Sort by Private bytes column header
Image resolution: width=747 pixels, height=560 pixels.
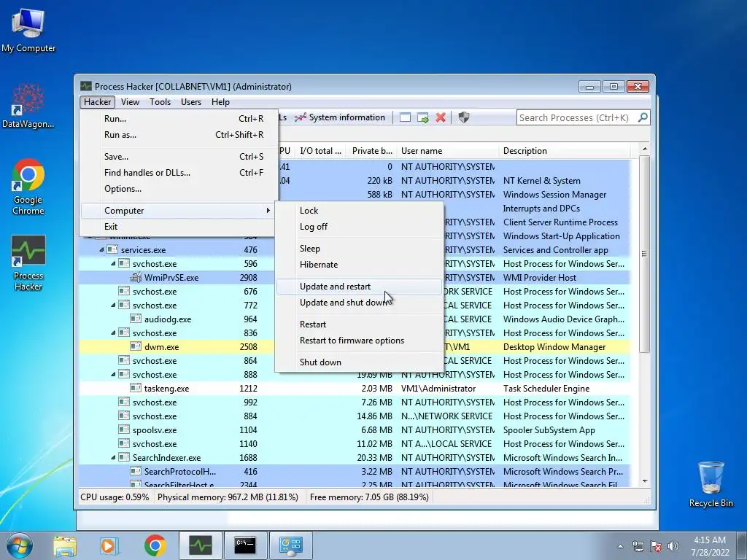click(x=371, y=151)
